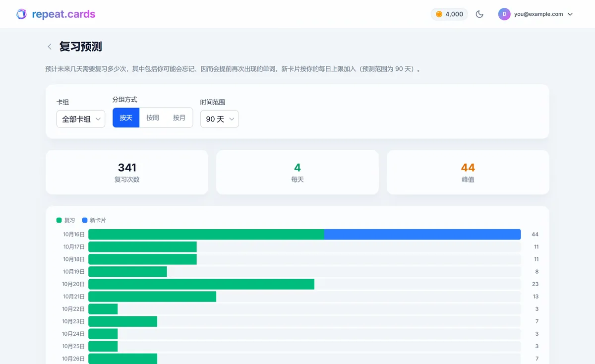Click the 复习预测 page heading

[x=81, y=47]
